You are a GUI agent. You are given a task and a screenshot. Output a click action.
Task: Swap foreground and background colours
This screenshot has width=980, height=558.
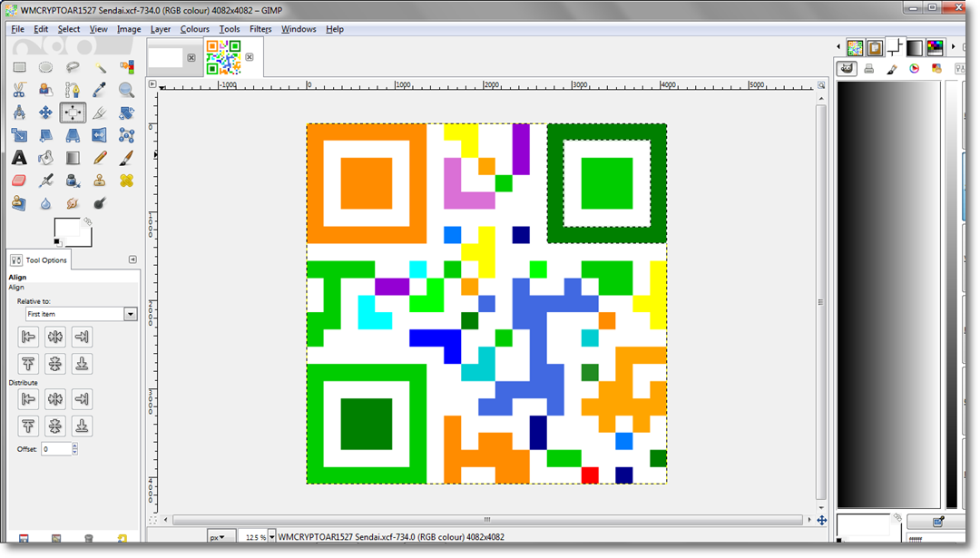click(x=87, y=221)
